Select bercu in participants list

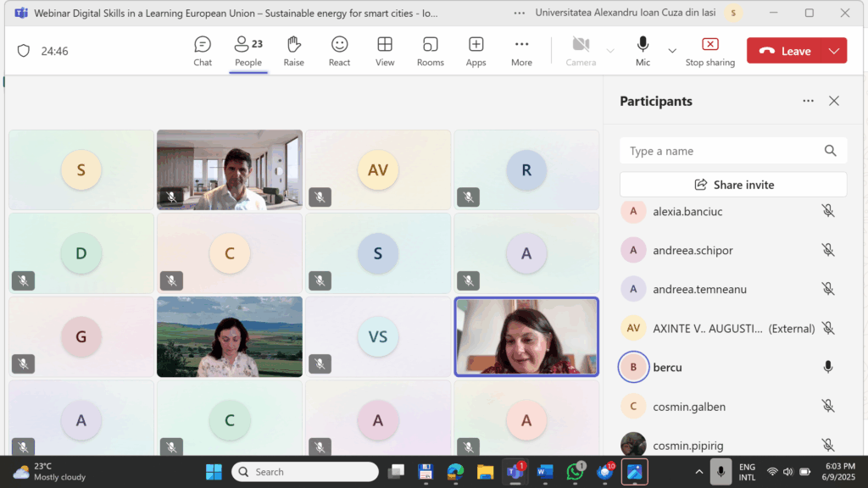(x=667, y=368)
